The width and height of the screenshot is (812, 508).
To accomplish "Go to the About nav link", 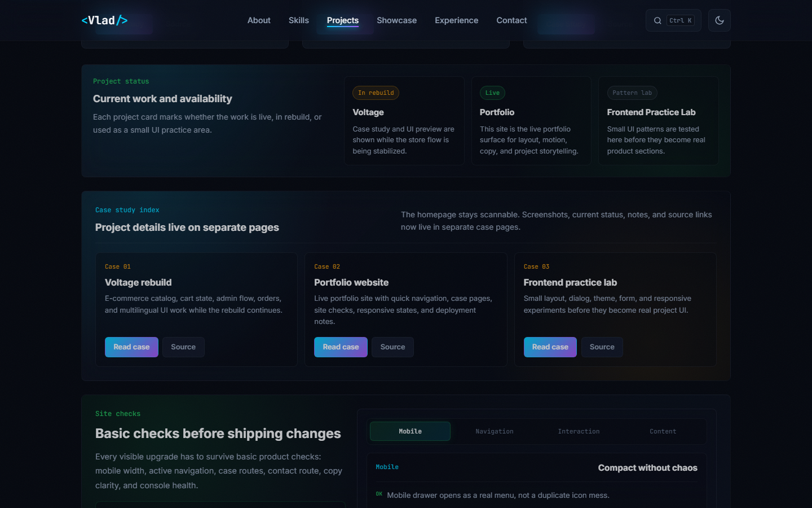I will coord(259,20).
